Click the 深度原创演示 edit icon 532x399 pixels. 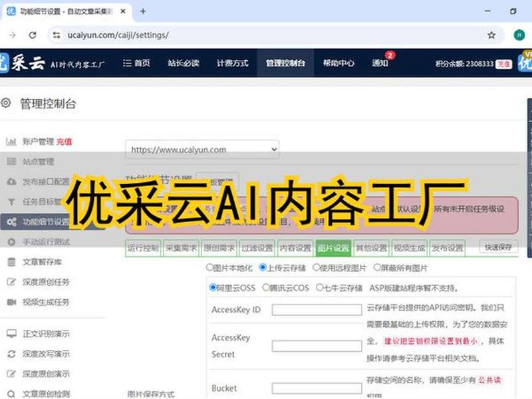11,374
